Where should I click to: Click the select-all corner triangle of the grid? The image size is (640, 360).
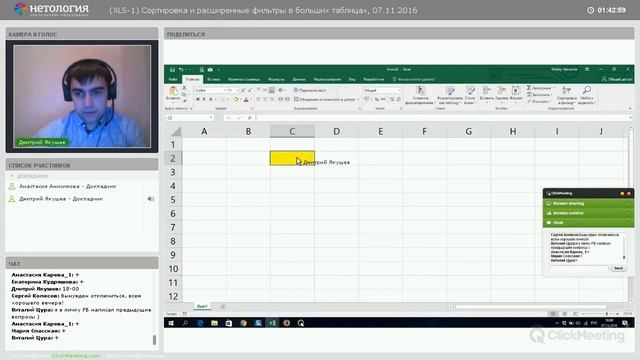coord(176,131)
